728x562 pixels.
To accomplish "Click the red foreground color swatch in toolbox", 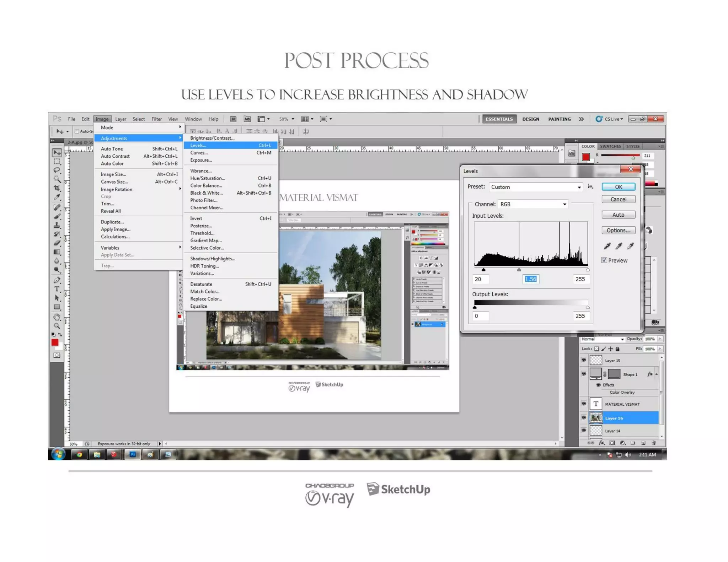I will click(55, 342).
